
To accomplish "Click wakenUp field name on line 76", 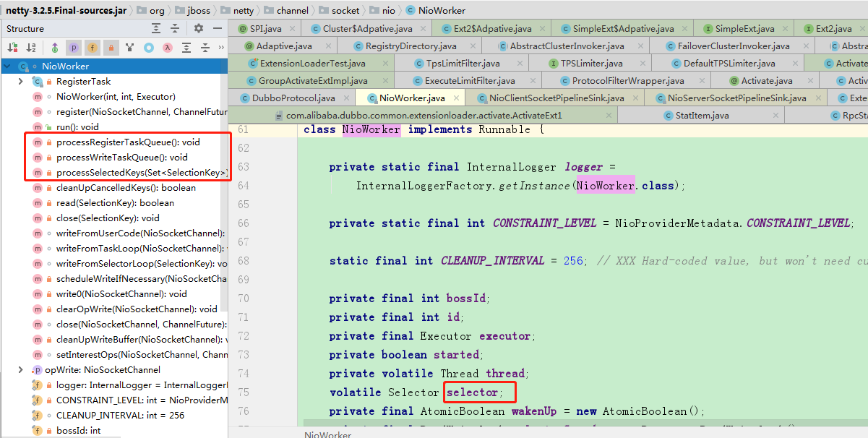I will [534, 411].
